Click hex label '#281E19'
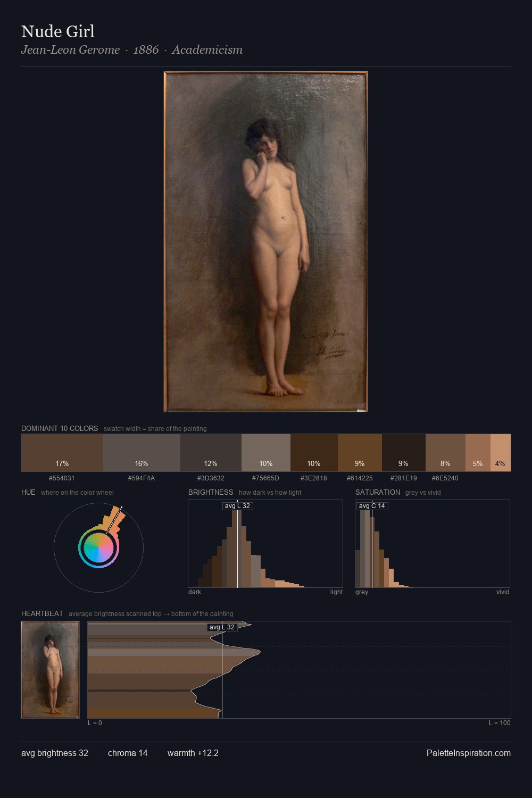The height and width of the screenshot is (798, 532). coord(404,478)
